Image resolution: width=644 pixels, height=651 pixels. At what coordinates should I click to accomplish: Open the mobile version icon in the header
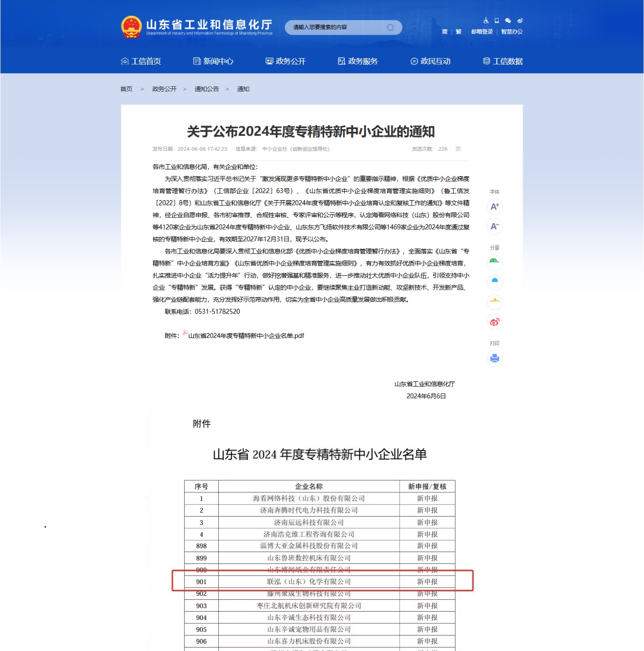tap(496, 21)
